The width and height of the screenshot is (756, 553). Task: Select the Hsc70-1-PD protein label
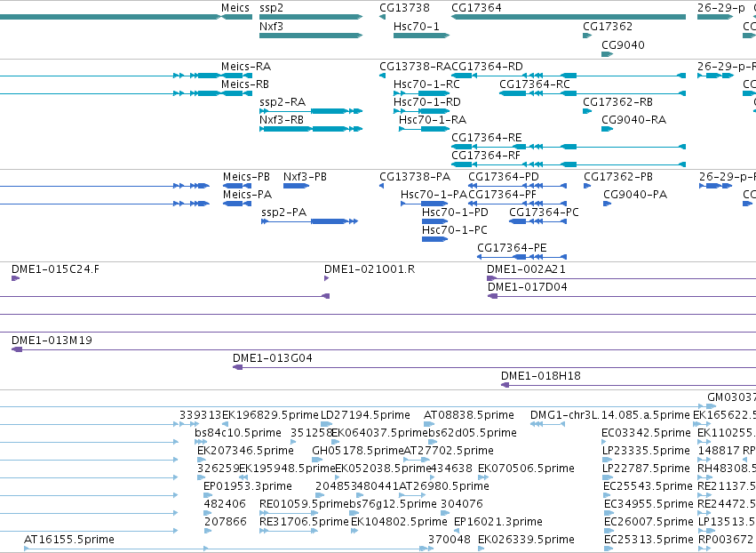click(x=455, y=212)
